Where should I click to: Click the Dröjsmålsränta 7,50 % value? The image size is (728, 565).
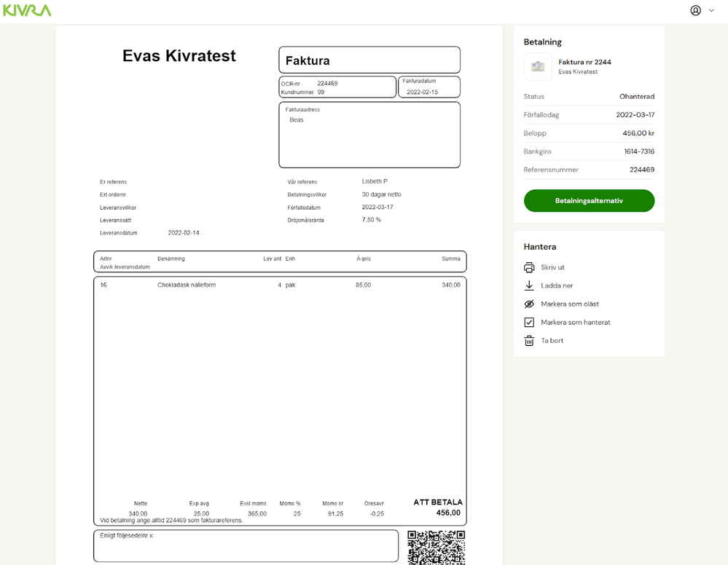coord(372,220)
